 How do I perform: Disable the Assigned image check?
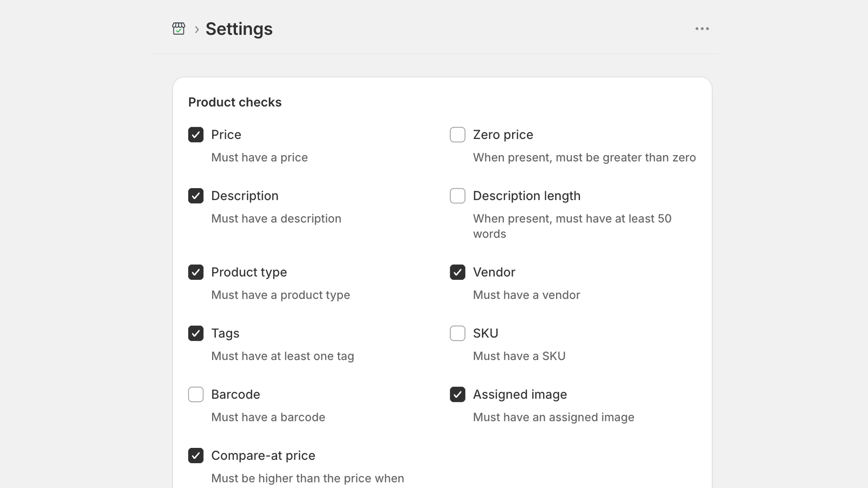pyautogui.click(x=458, y=394)
